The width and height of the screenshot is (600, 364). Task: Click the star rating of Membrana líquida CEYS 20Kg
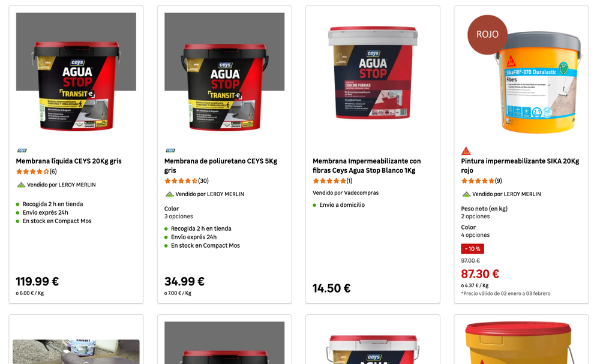click(37, 172)
